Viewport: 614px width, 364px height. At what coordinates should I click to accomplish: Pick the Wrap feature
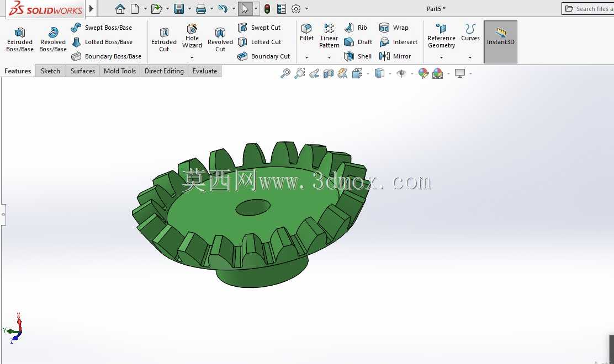(394, 28)
